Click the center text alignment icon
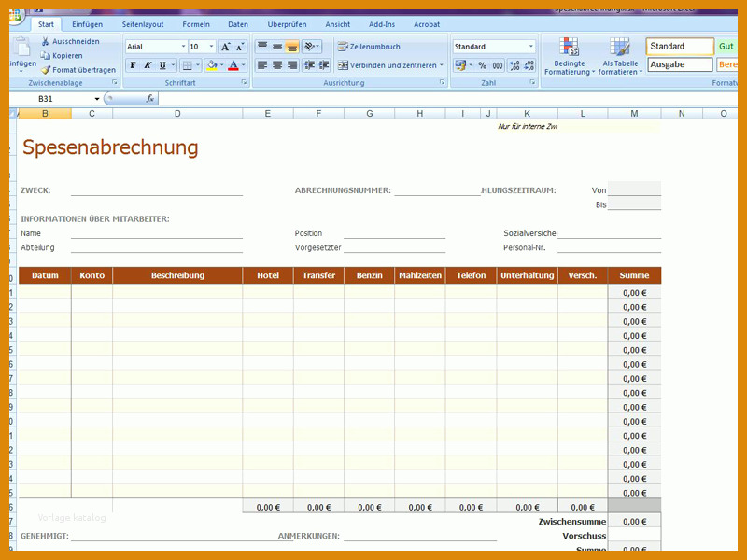This screenshot has width=747, height=560. pyautogui.click(x=277, y=65)
